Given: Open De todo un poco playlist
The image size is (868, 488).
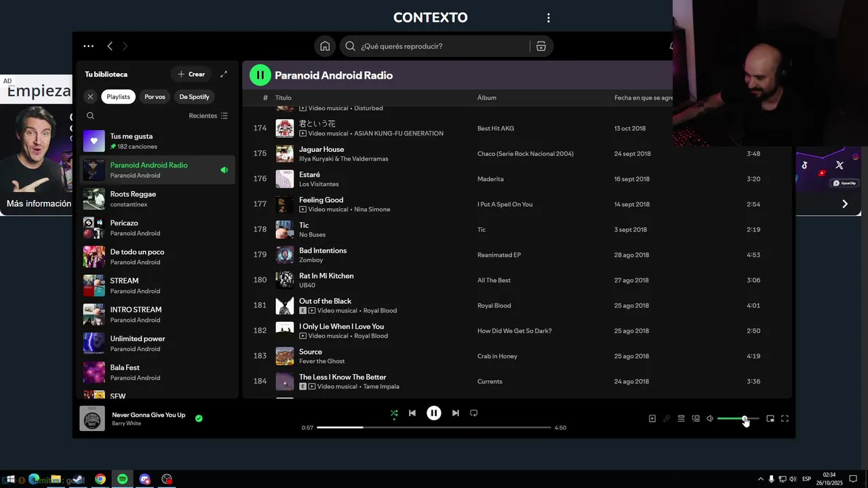Looking at the screenshot, I should point(157,257).
